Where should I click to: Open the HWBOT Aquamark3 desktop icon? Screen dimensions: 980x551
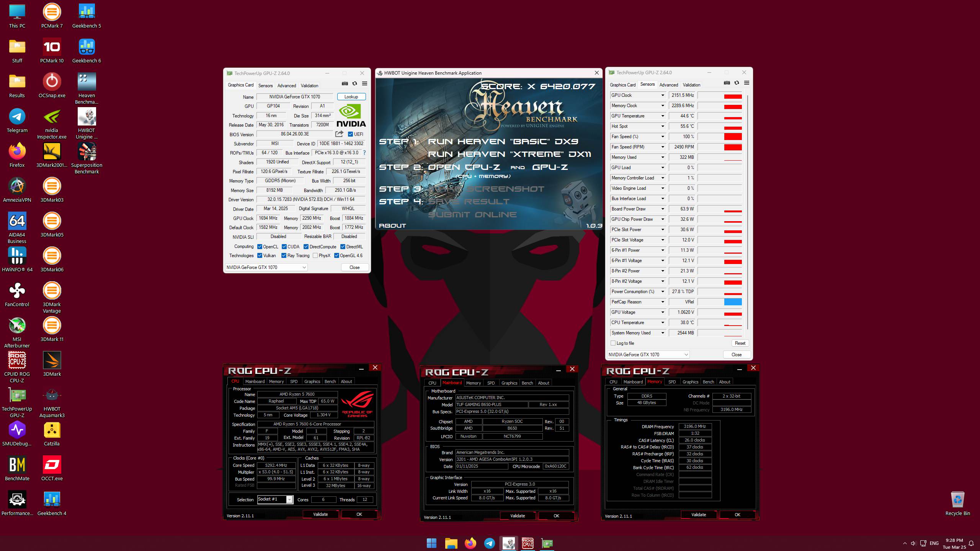52,402
